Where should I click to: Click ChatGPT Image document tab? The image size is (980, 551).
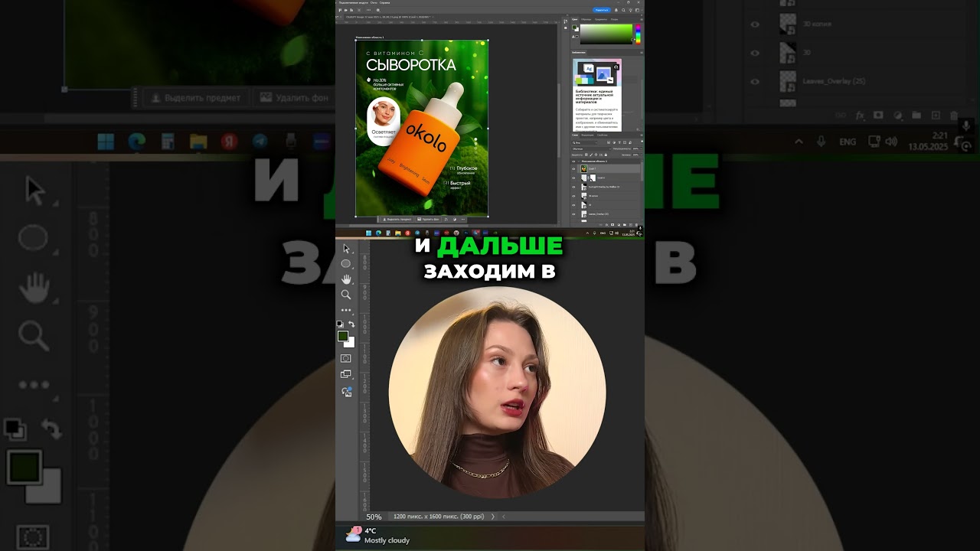pyautogui.click(x=387, y=17)
